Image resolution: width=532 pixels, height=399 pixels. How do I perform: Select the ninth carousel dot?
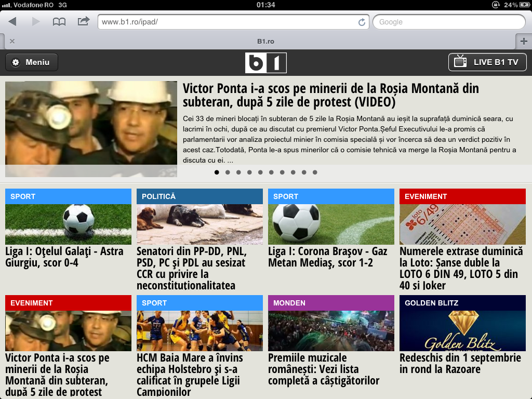tap(304, 172)
